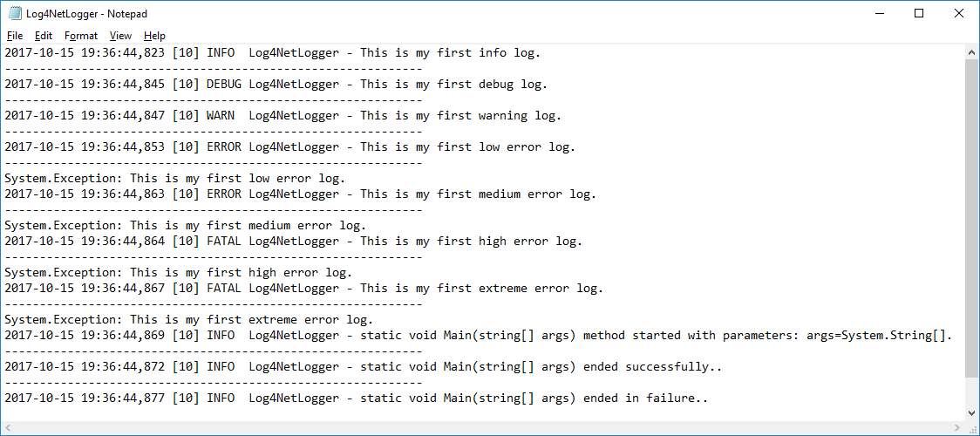Click the first debug log line
980x436 pixels.
[x=276, y=85]
